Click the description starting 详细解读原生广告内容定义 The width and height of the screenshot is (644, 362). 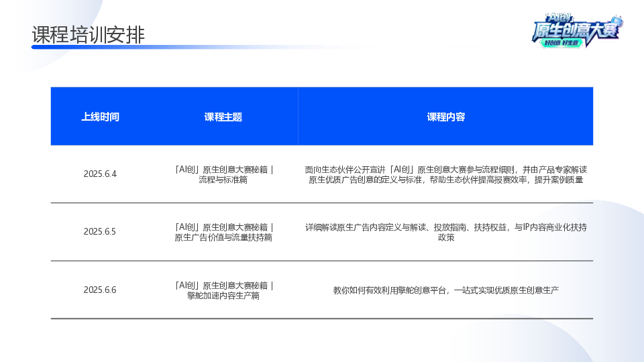[445, 233]
